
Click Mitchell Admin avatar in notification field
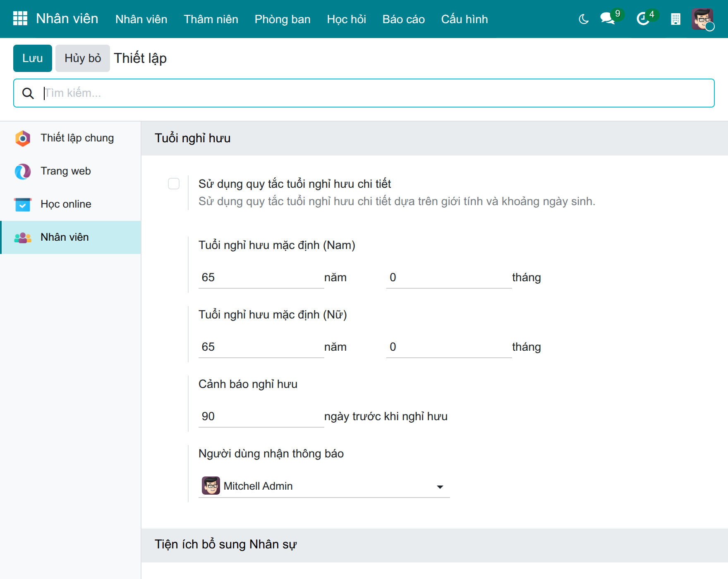point(211,486)
